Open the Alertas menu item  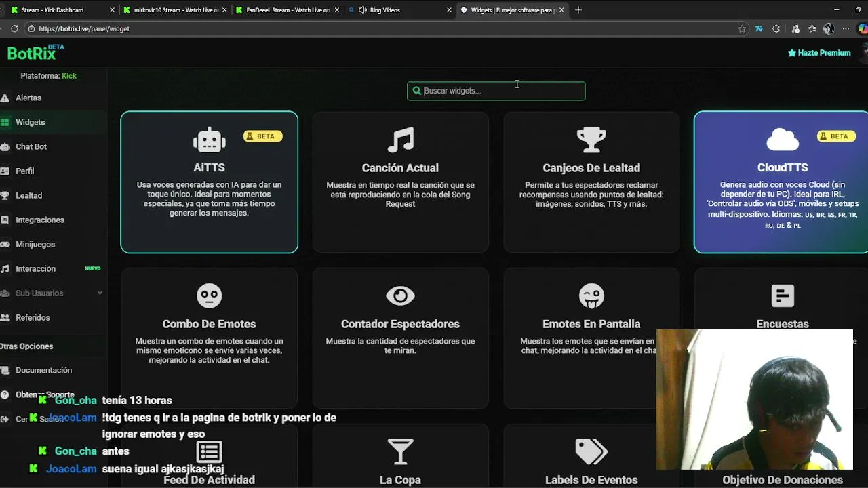(x=28, y=98)
